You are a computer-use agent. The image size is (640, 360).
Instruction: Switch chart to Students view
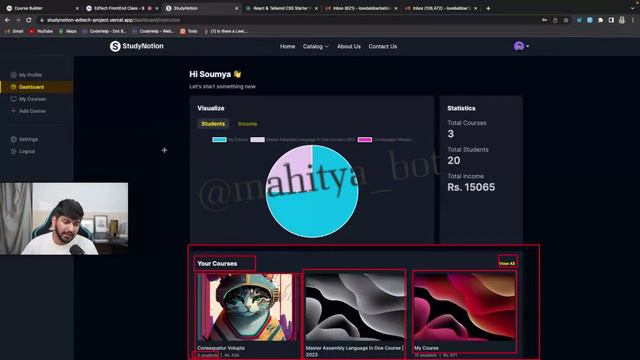(x=213, y=124)
